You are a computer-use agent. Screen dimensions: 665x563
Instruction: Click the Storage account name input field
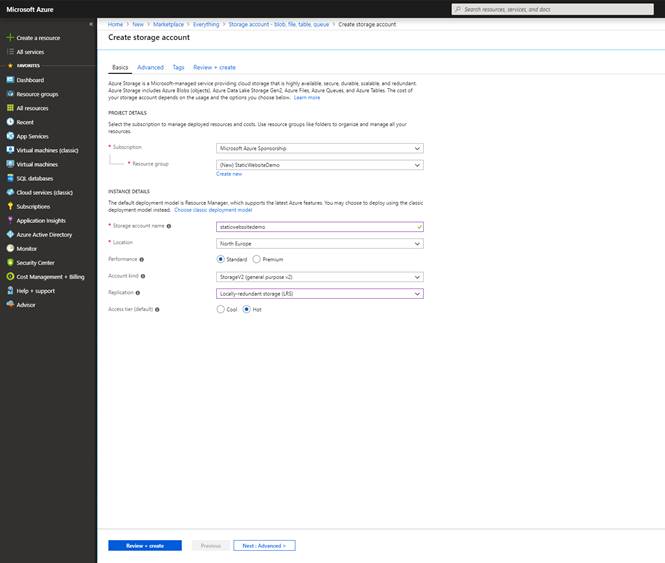click(x=320, y=227)
